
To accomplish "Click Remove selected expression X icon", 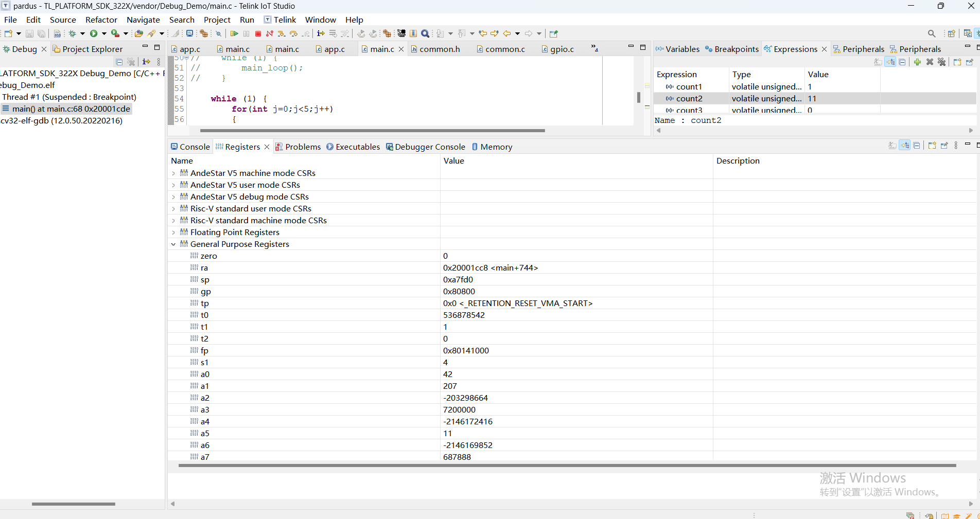I will pyautogui.click(x=930, y=62).
